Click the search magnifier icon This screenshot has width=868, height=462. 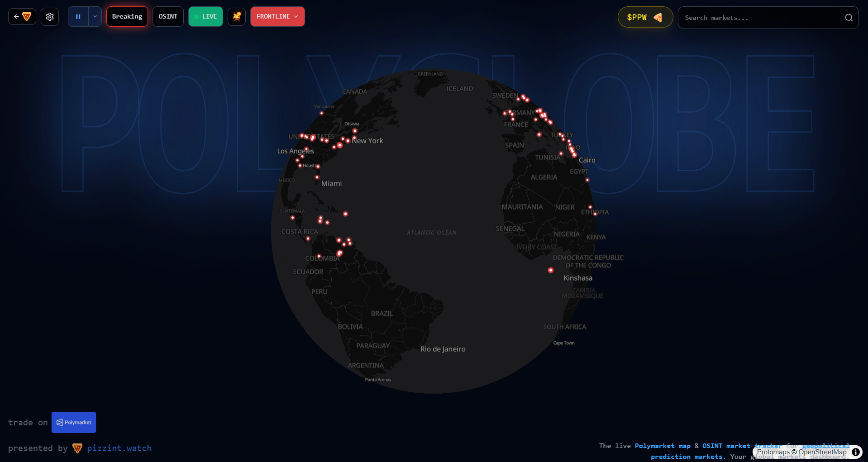[x=849, y=18]
